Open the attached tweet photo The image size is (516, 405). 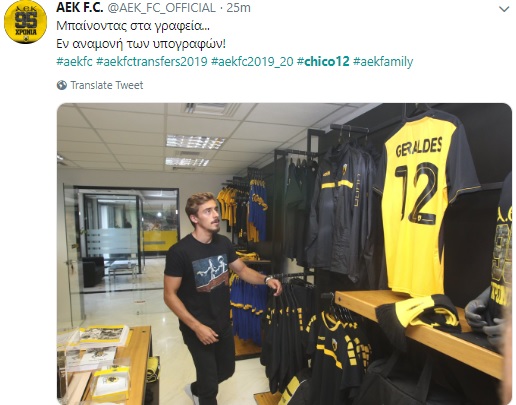284,254
